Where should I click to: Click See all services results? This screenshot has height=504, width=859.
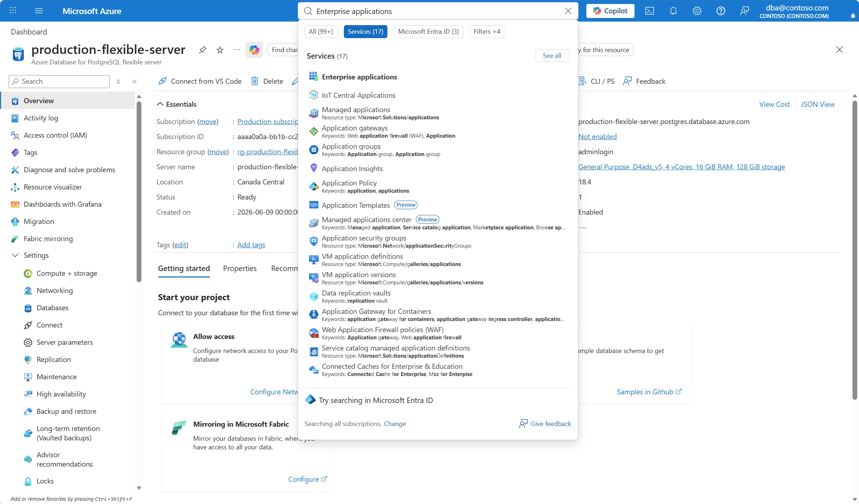tap(552, 56)
